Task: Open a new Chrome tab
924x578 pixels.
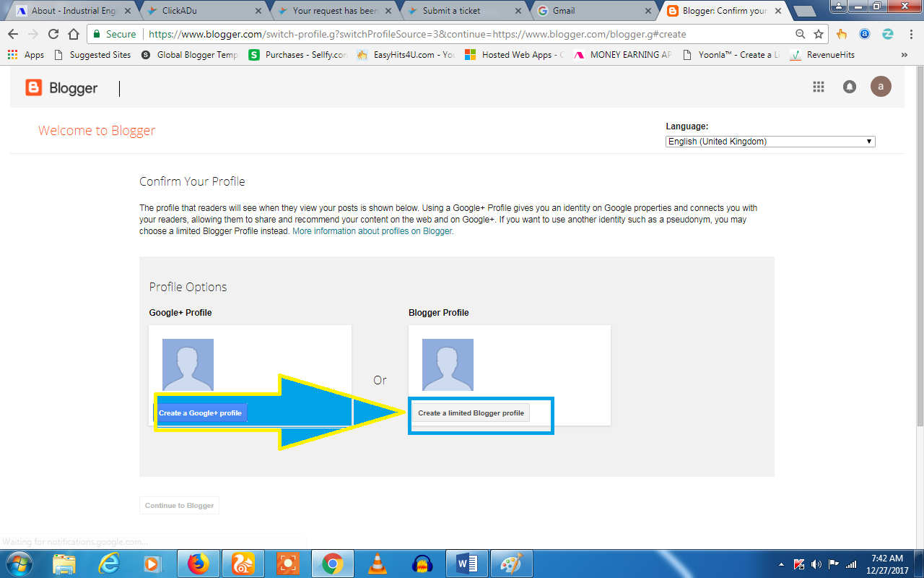Action: click(803, 12)
